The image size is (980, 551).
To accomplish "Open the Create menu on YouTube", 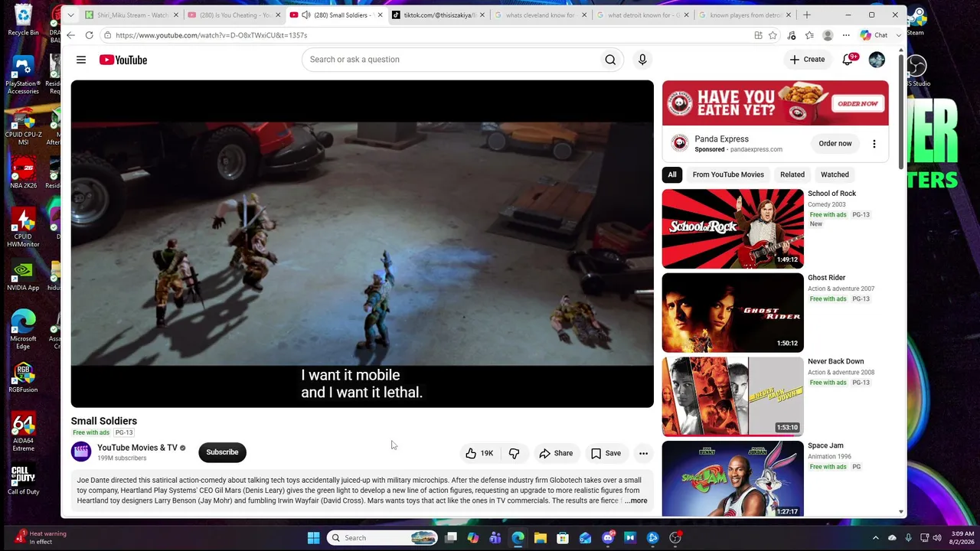I will [x=808, y=60].
